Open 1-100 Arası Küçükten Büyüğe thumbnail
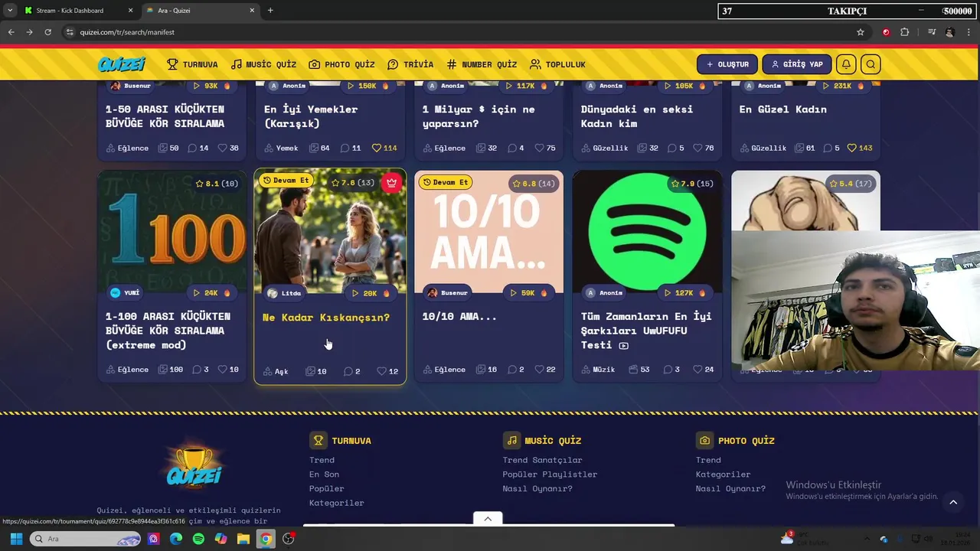The width and height of the screenshot is (980, 551). (172, 232)
